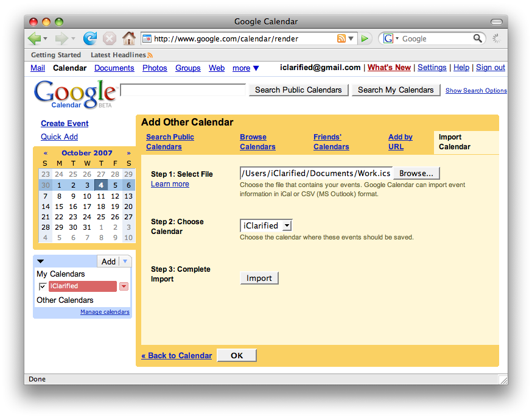Open the Mail link
Image resolution: width=532 pixels, height=418 pixels.
point(38,68)
